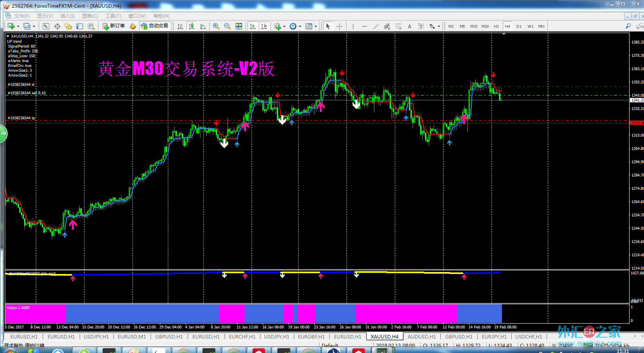644x353 pixels.
Task: Click the red tp level line price label
Action: tap(636, 123)
